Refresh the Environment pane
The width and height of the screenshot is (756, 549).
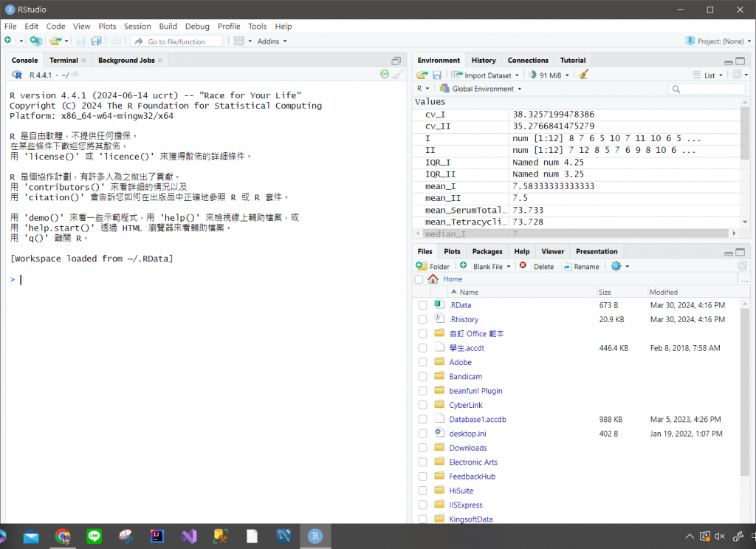click(x=736, y=75)
